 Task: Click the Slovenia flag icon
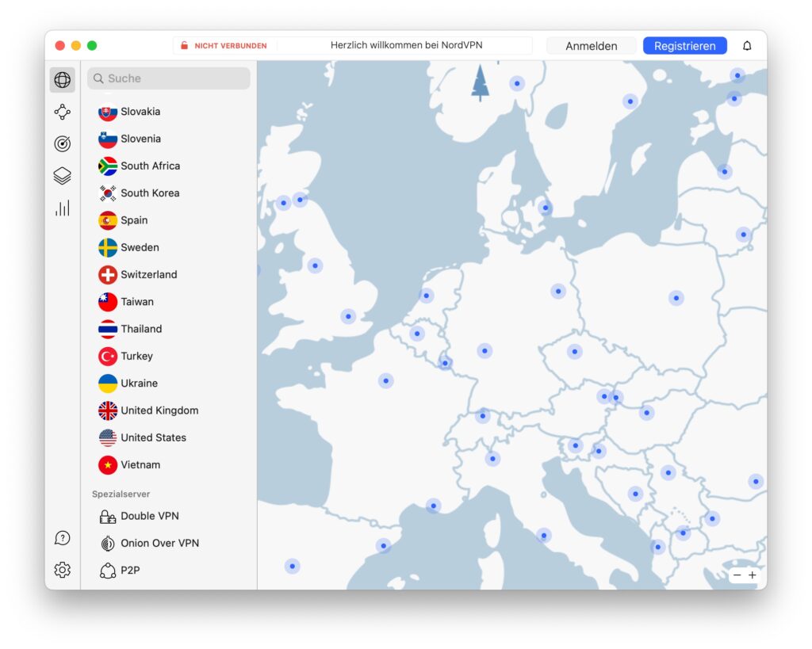click(108, 139)
